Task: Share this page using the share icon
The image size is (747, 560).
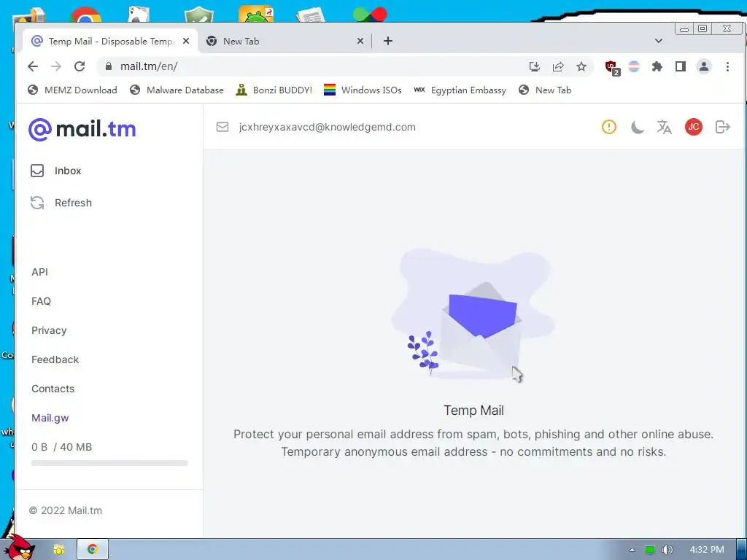Action: (558, 66)
